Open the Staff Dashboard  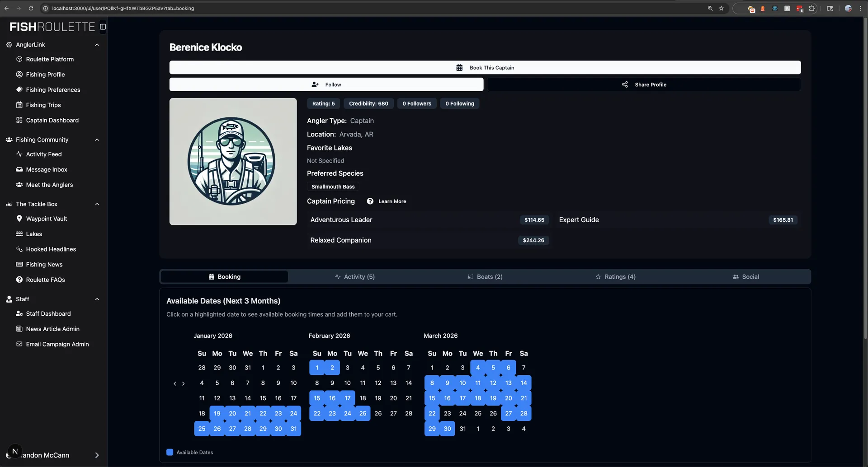tap(48, 313)
